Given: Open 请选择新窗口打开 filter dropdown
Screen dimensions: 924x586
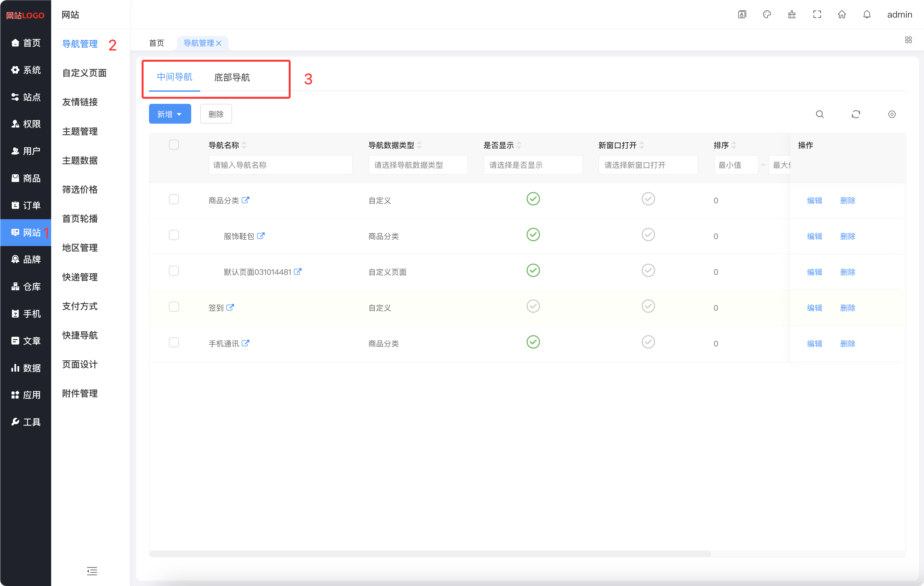Looking at the screenshot, I should coord(648,165).
